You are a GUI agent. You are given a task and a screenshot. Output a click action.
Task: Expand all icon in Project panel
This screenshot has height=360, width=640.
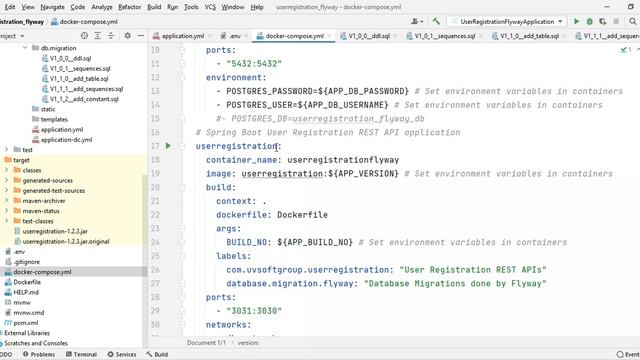click(x=98, y=36)
